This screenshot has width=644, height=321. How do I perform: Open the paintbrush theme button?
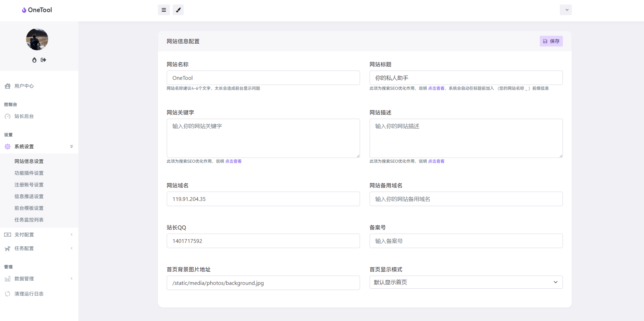pyautogui.click(x=178, y=10)
